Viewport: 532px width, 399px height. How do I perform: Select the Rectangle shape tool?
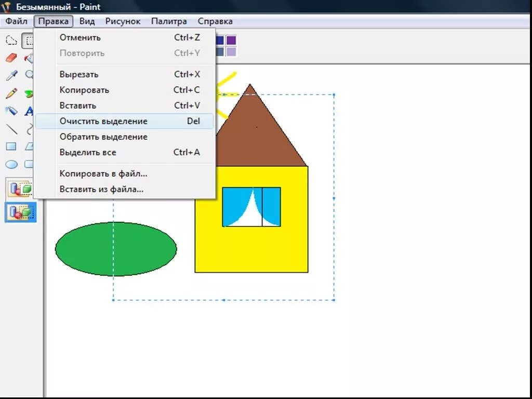(x=11, y=146)
